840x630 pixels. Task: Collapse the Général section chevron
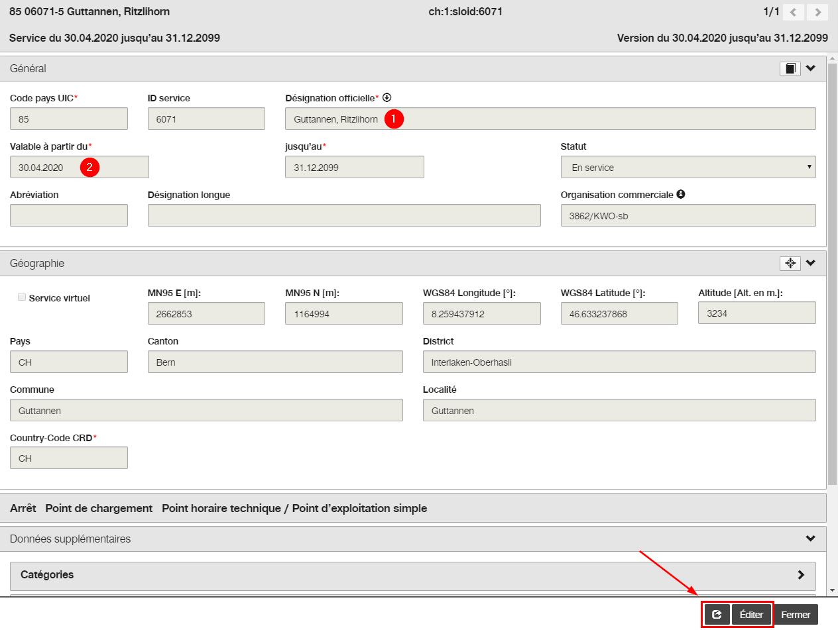point(811,68)
